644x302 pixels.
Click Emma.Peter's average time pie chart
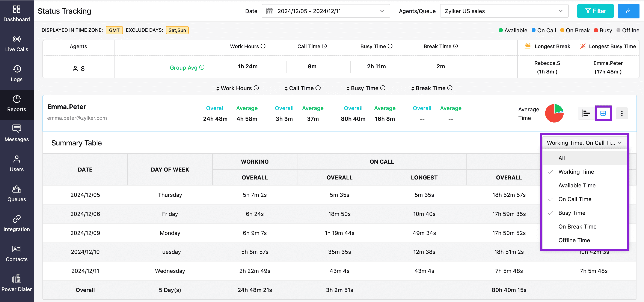pos(554,114)
